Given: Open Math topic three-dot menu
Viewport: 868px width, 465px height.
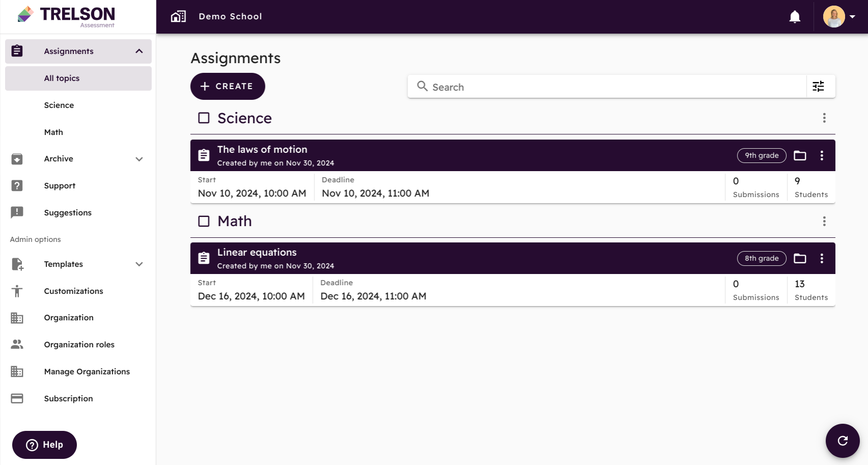Looking at the screenshot, I should click(x=824, y=221).
